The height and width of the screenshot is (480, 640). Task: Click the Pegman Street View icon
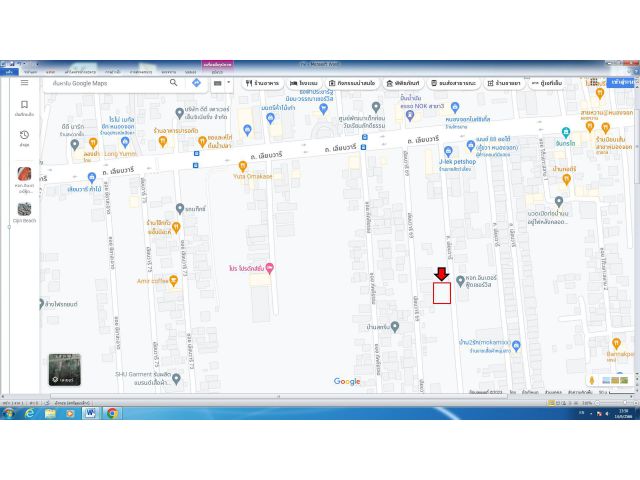click(592, 380)
